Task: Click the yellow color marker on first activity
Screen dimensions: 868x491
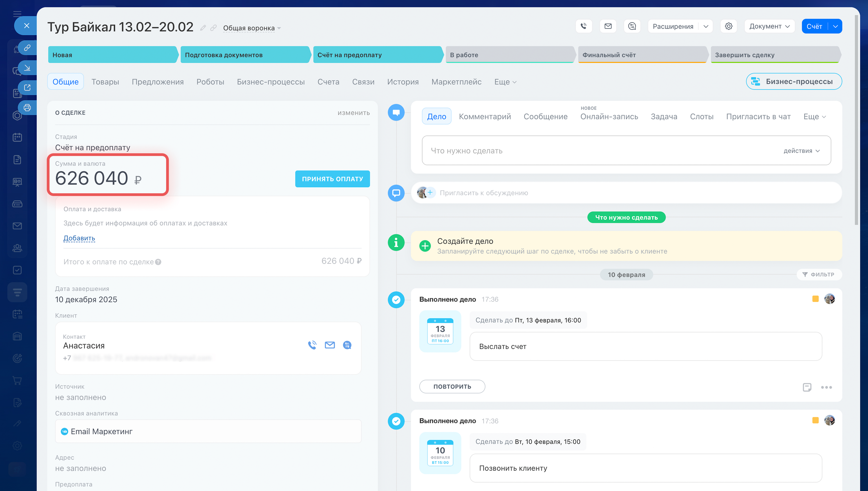Action: point(815,299)
